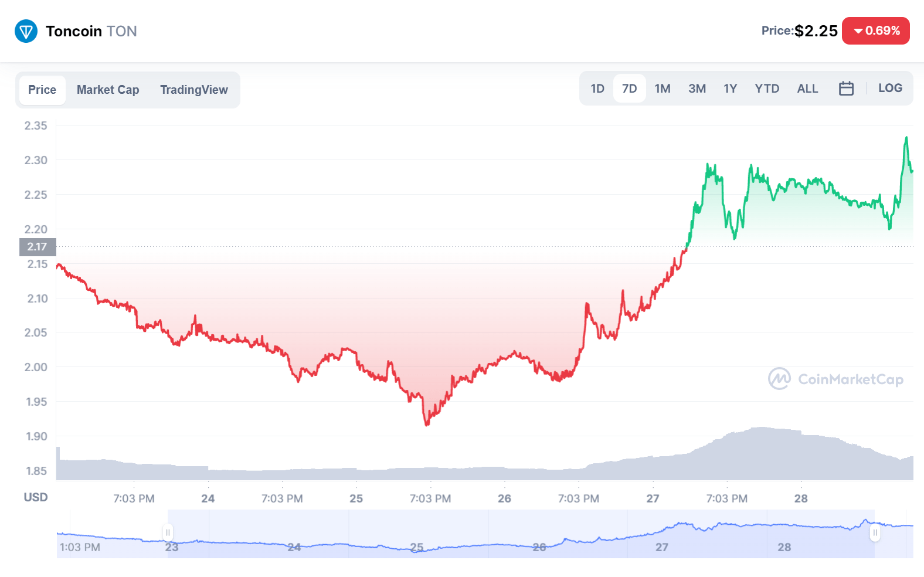Select the Price chart tab
Viewport: 924px width, 577px height.
(42, 90)
